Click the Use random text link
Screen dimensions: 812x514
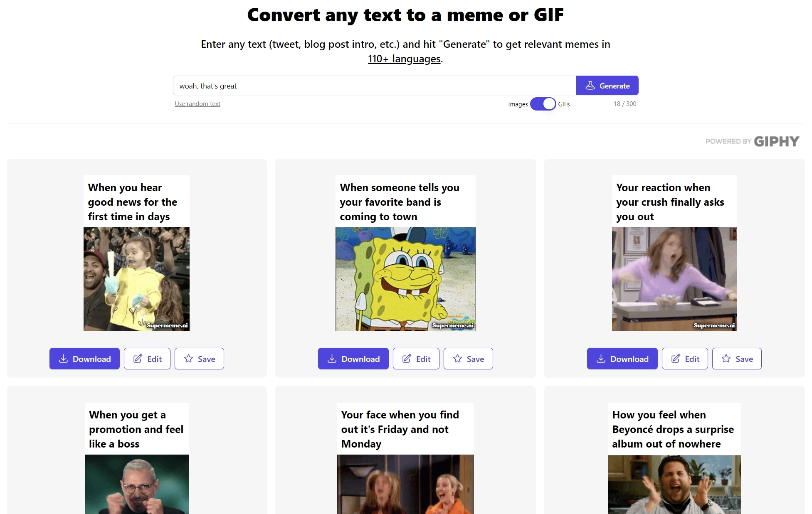pyautogui.click(x=197, y=103)
